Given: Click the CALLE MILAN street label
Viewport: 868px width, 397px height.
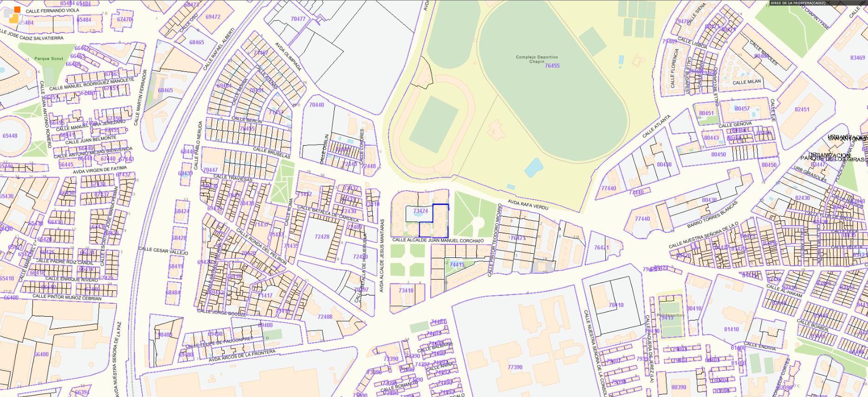Looking at the screenshot, I should tap(747, 82).
